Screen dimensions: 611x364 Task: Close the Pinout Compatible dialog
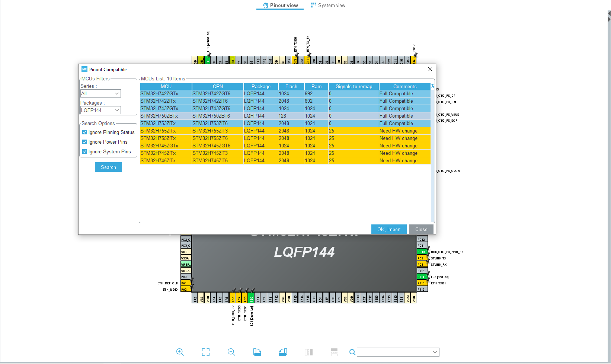tap(430, 69)
